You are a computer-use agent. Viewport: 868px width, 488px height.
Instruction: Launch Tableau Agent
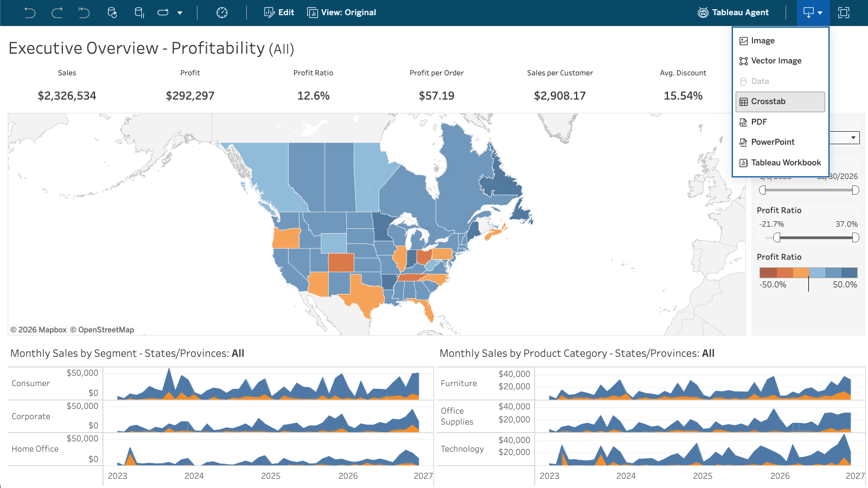pyautogui.click(x=733, y=12)
